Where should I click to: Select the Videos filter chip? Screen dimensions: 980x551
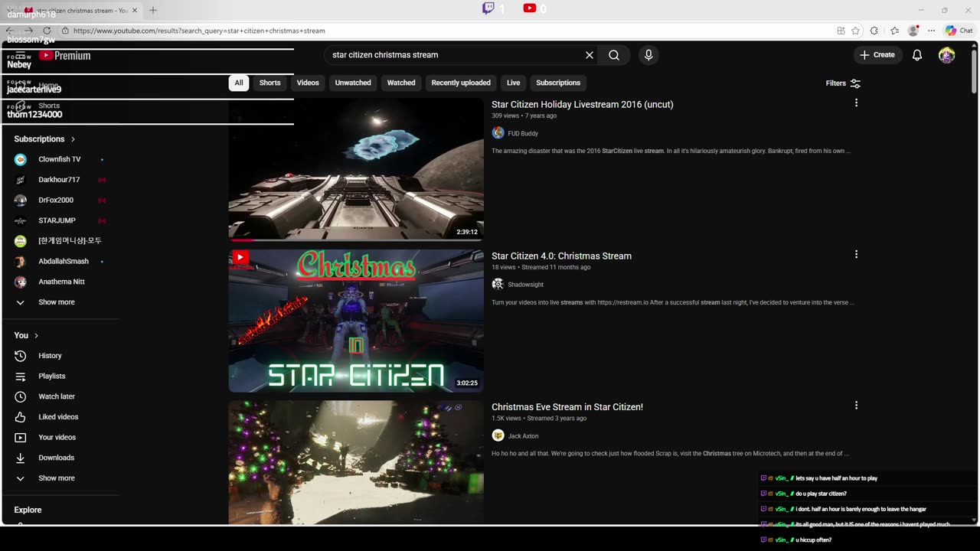[x=308, y=83]
